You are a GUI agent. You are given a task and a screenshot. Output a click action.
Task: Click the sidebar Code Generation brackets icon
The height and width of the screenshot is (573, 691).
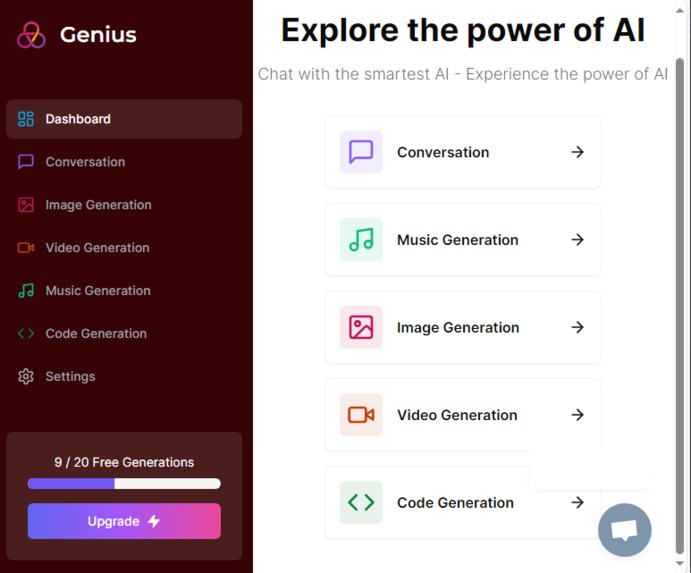click(26, 334)
